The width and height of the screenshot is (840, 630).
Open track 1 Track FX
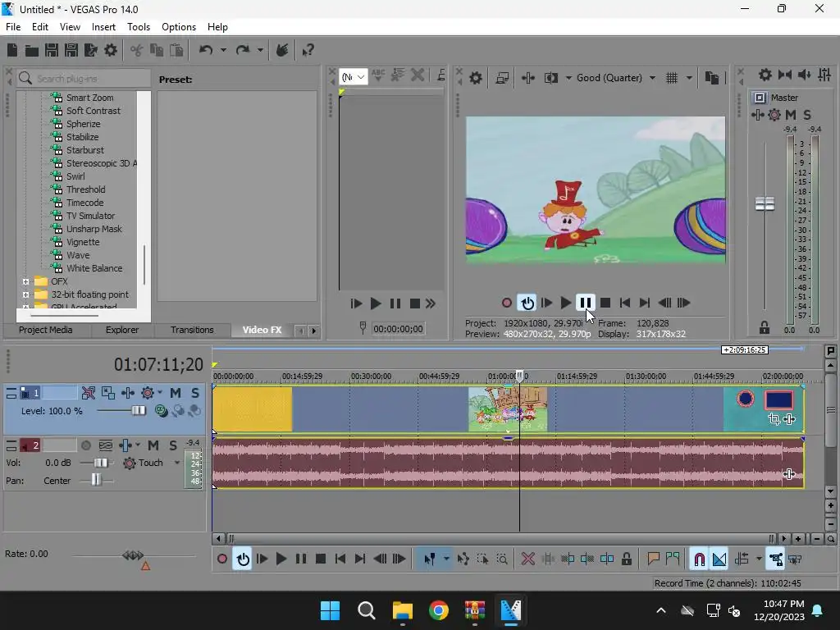point(127,393)
